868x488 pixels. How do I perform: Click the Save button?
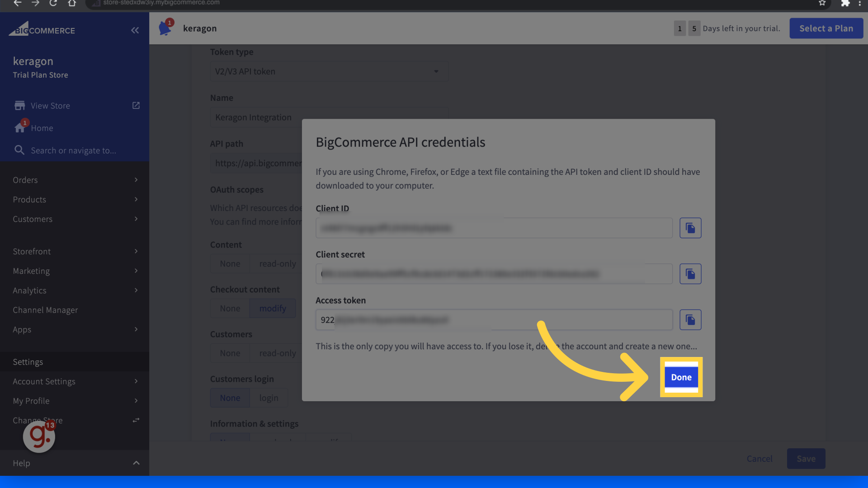(806, 459)
